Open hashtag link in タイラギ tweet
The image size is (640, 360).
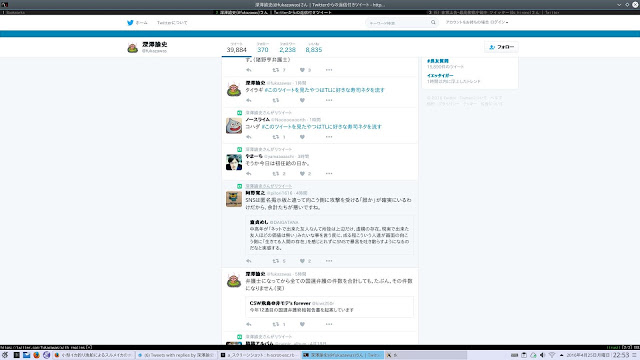pyautogui.click(x=324, y=90)
